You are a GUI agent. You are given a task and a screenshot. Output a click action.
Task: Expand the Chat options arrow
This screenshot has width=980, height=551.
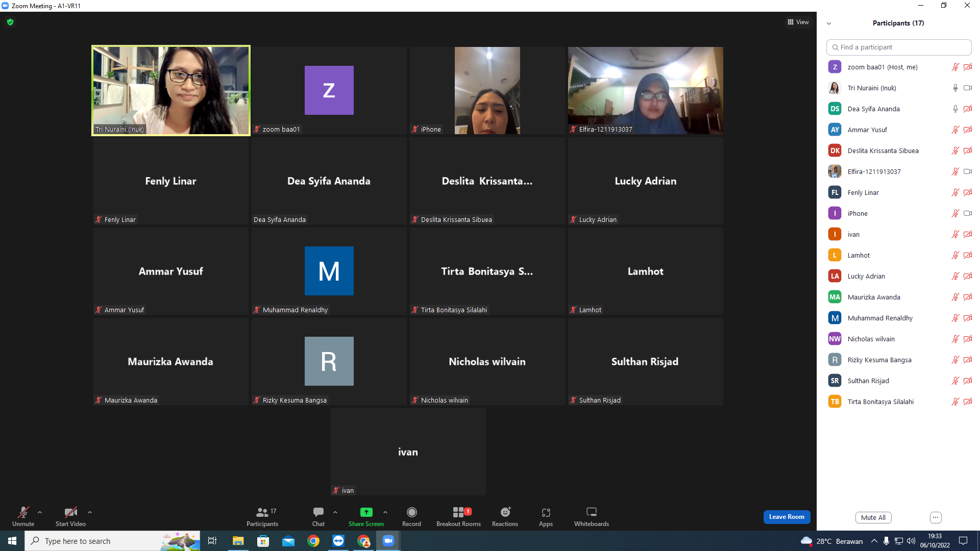[x=335, y=512]
